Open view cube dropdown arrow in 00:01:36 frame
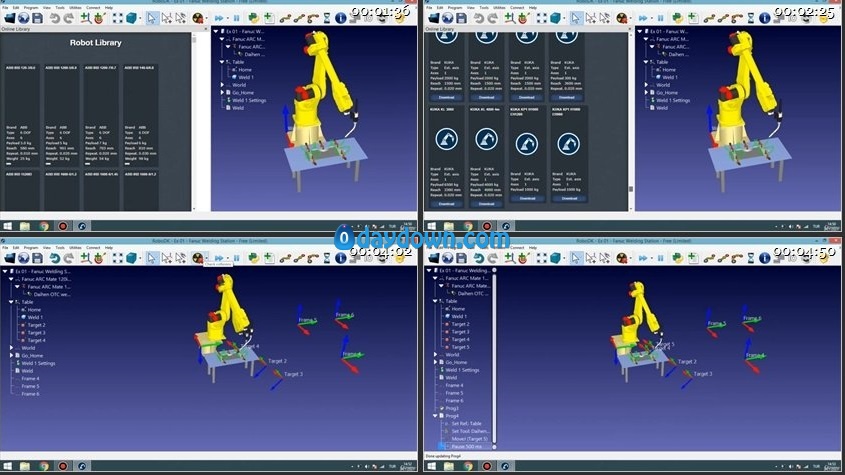The height and width of the screenshot is (475, 845). tap(140, 19)
